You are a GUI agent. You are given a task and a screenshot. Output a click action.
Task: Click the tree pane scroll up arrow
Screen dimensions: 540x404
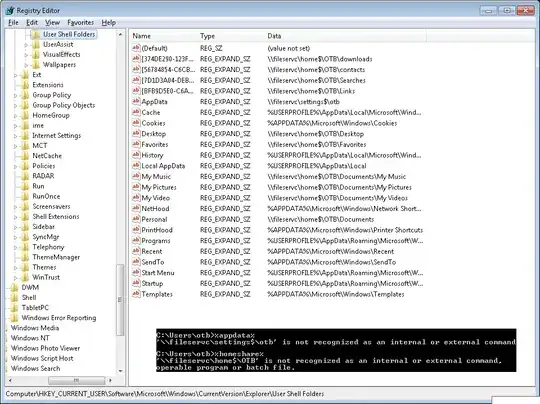tap(120, 34)
